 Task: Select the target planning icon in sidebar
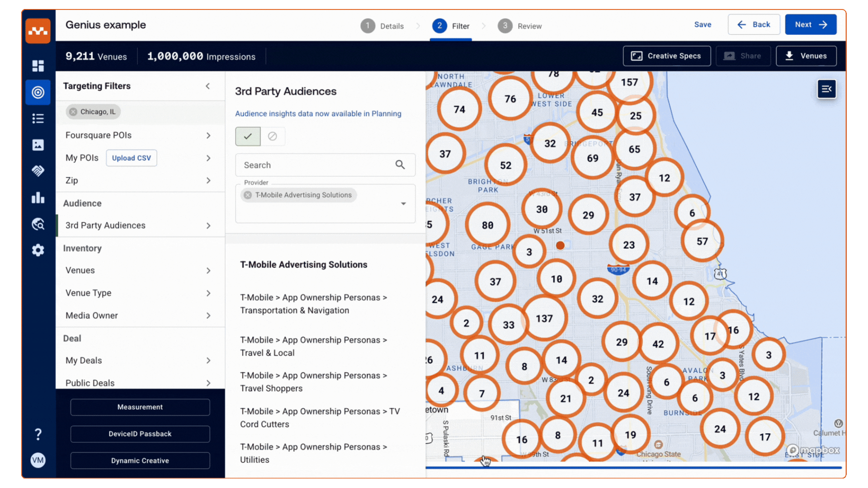(x=38, y=93)
